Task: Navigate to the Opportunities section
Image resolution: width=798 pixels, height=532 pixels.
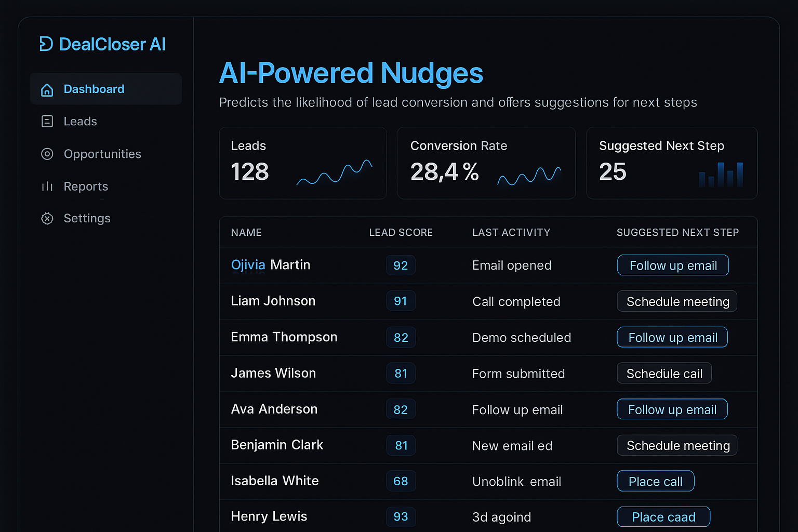Action: (102, 154)
